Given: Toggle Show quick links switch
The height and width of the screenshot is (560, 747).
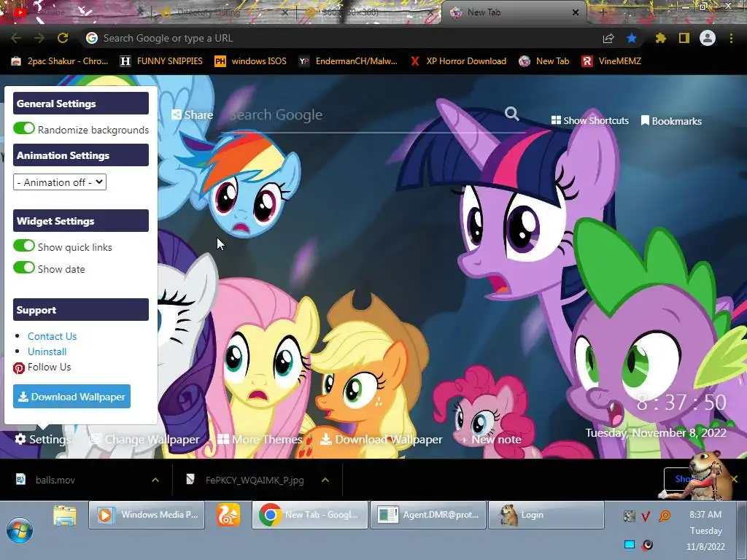Looking at the screenshot, I should (x=24, y=246).
